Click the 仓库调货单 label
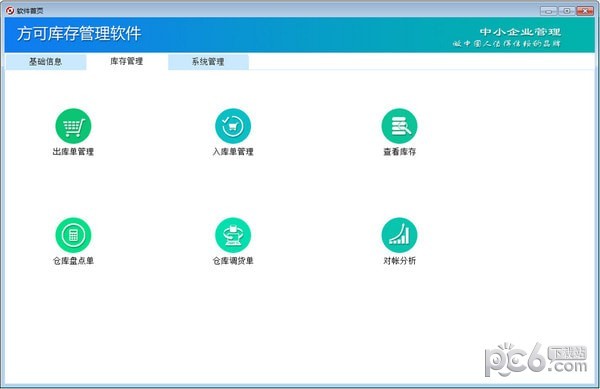The height and width of the screenshot is (389, 600). (233, 261)
